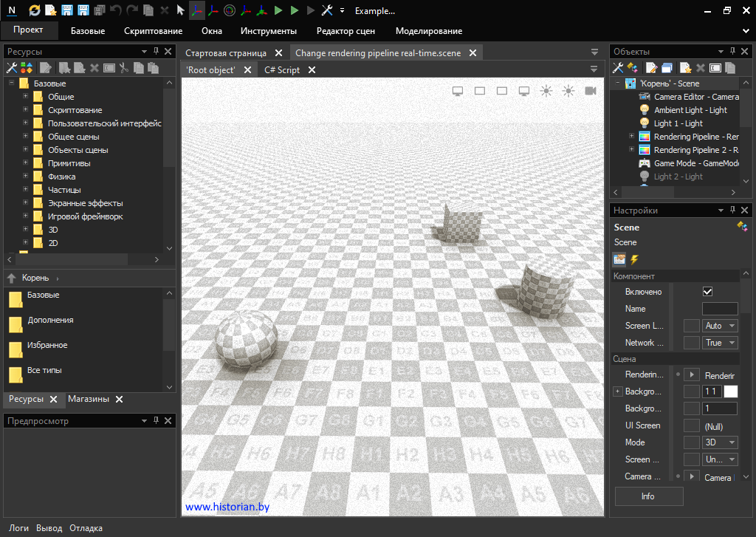The height and width of the screenshot is (537, 756).
Task: Select the rotate transform tool icon
Action: [229, 10]
